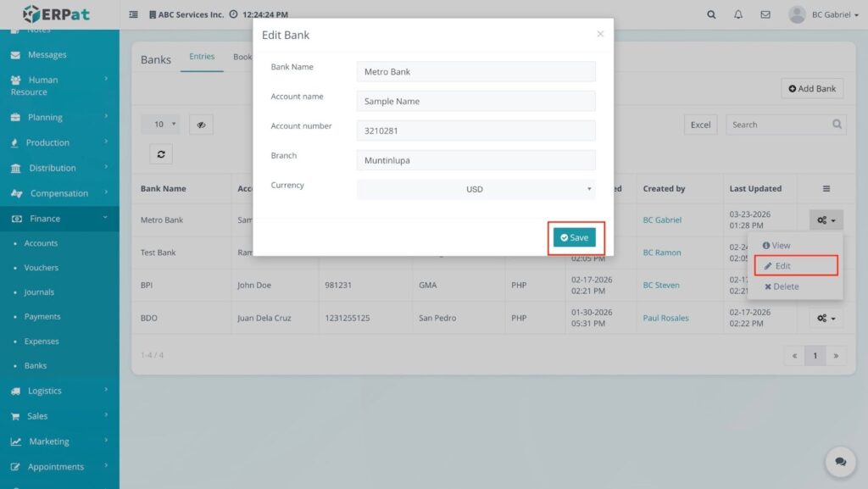Open the Currency USD dropdown

click(476, 189)
